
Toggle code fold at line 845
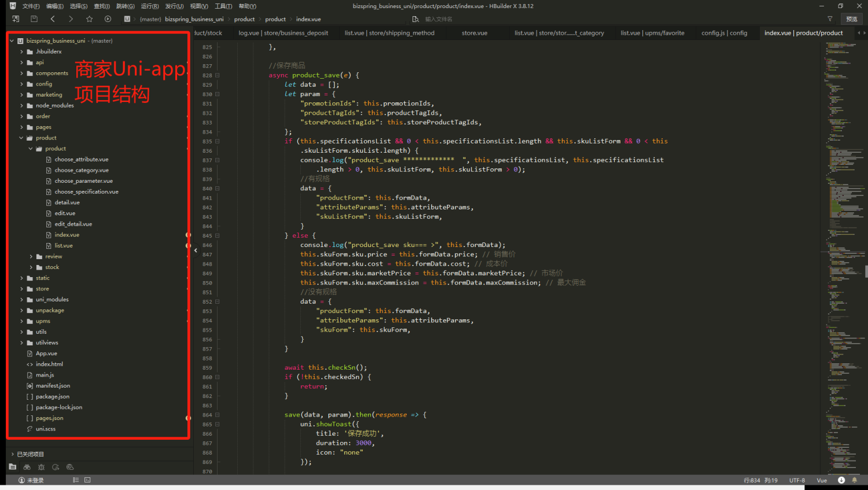coord(218,235)
